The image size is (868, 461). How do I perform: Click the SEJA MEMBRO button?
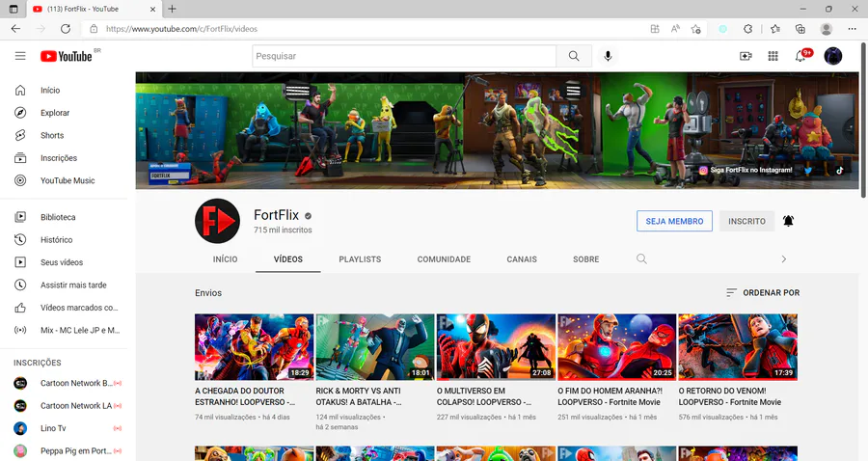tap(674, 221)
